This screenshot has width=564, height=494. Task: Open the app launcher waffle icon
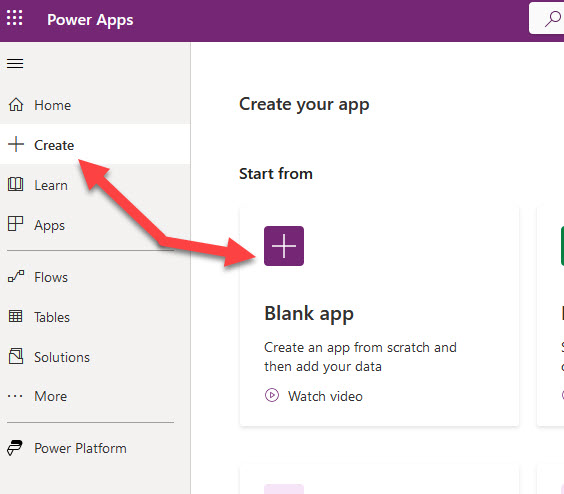tap(14, 18)
